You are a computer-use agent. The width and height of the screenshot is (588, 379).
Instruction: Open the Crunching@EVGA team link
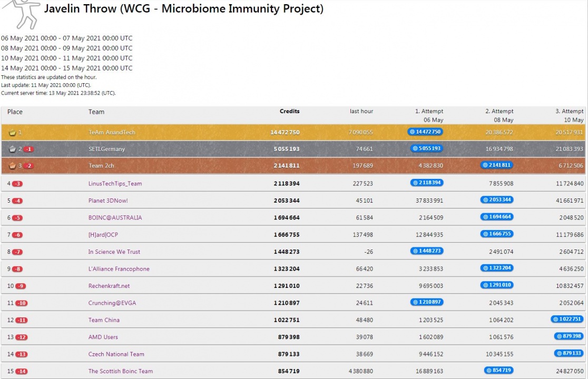[x=112, y=303]
